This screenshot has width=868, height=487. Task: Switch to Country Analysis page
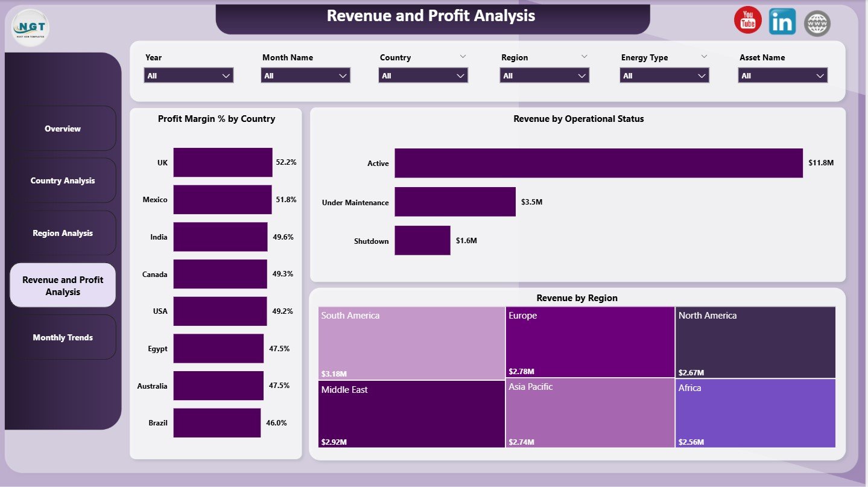(63, 180)
